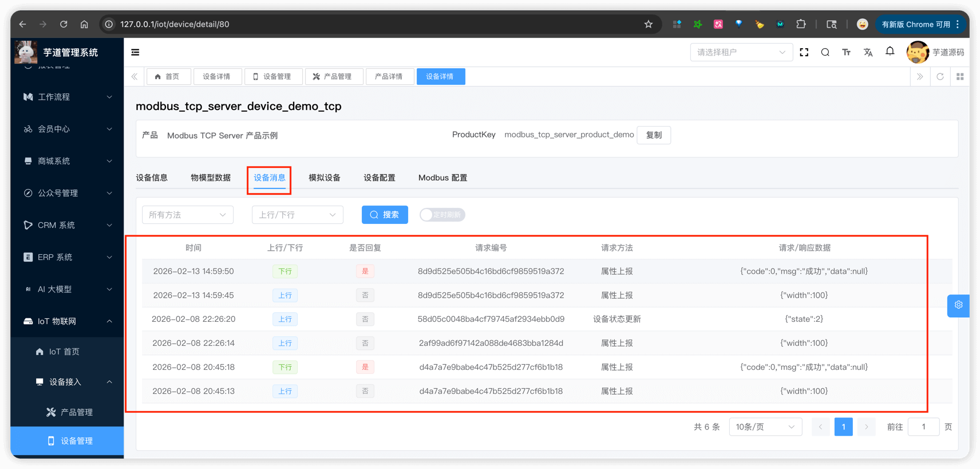Screen dimensions: 980x469
Task: Open the notification bell
Action: [x=890, y=52]
